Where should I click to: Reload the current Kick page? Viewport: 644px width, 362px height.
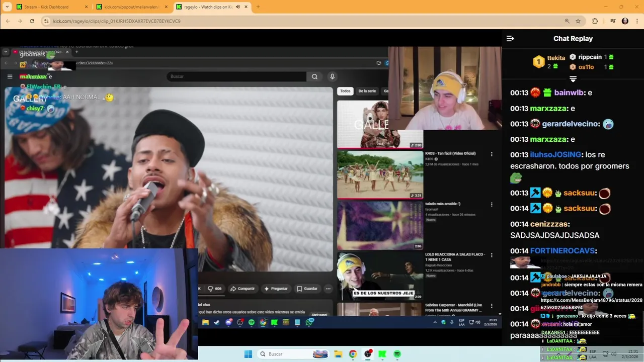(32, 21)
